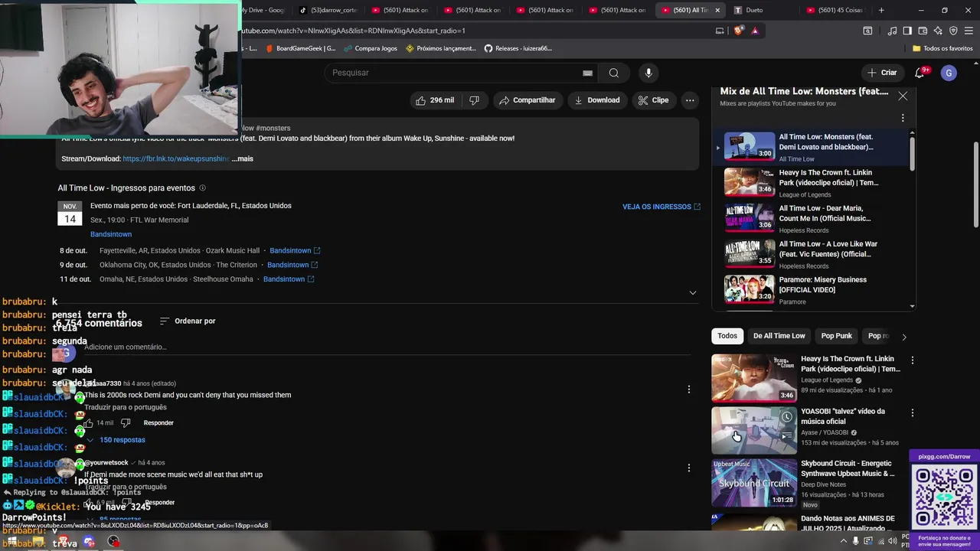Open Leo AI sparkle icon

click(938, 31)
